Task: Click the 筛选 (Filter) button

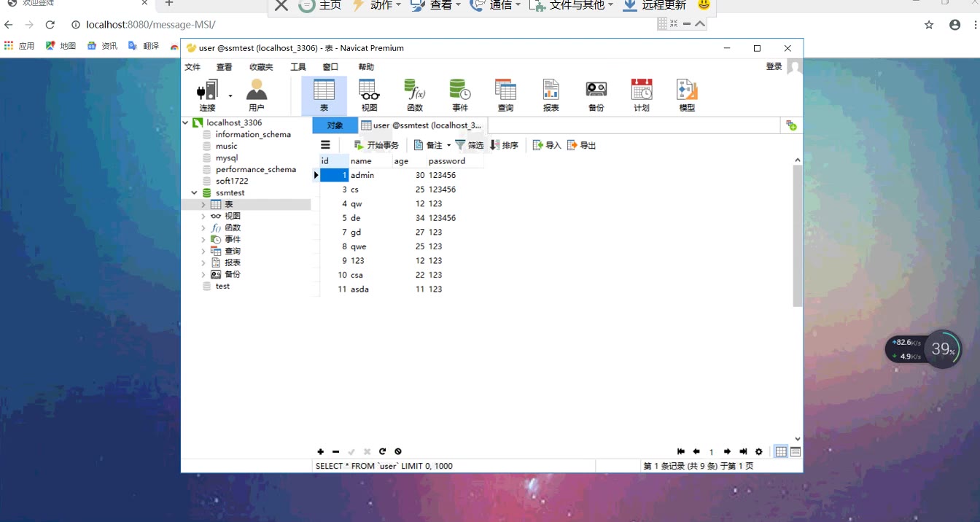Action: point(469,145)
